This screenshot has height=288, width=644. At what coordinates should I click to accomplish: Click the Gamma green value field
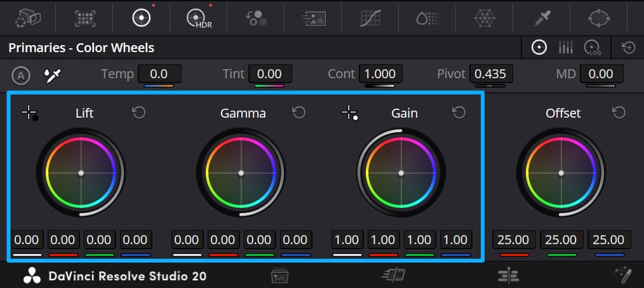(x=260, y=240)
